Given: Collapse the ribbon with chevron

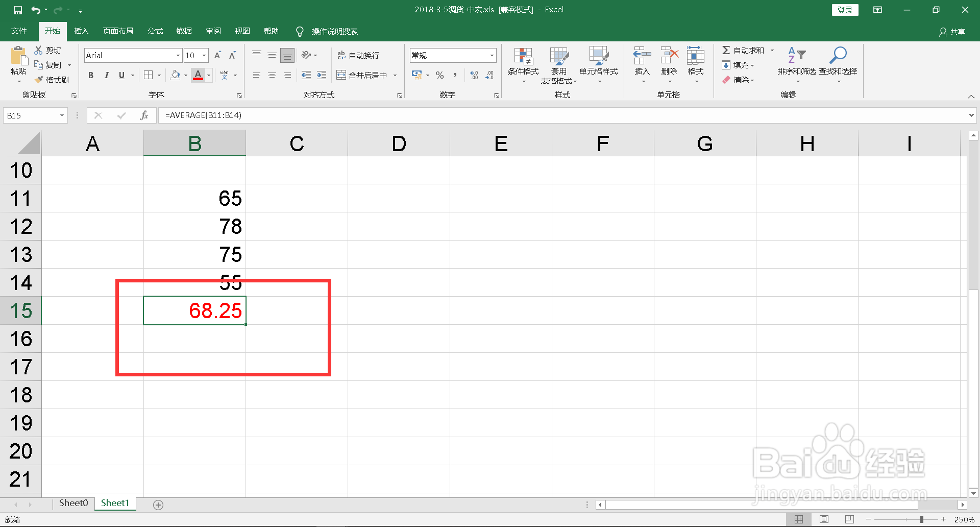Looking at the screenshot, I should 971,96.
